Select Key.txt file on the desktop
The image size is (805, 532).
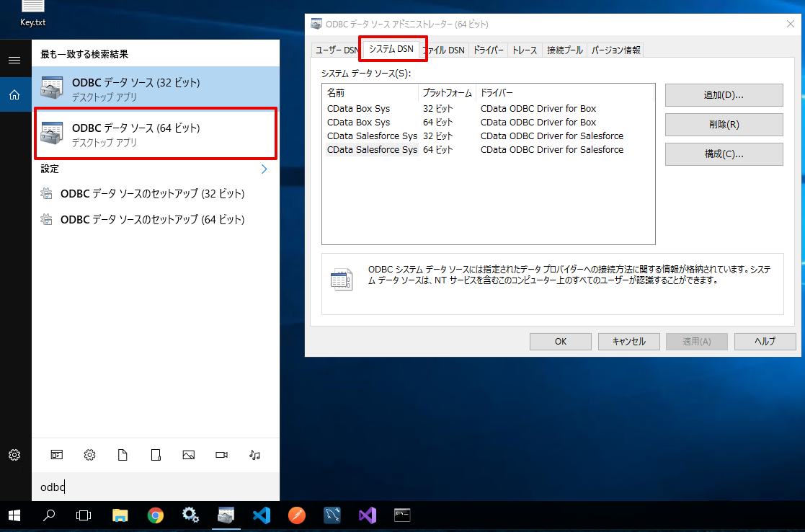point(33,13)
